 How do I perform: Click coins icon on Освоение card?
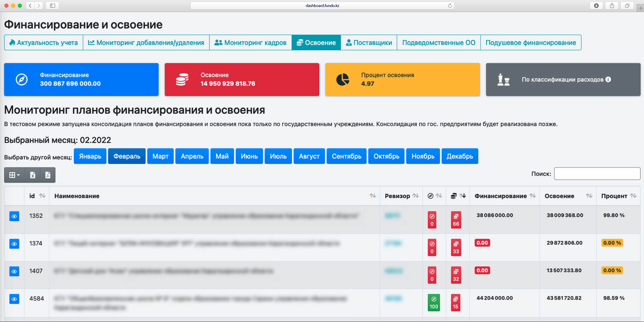[182, 79]
